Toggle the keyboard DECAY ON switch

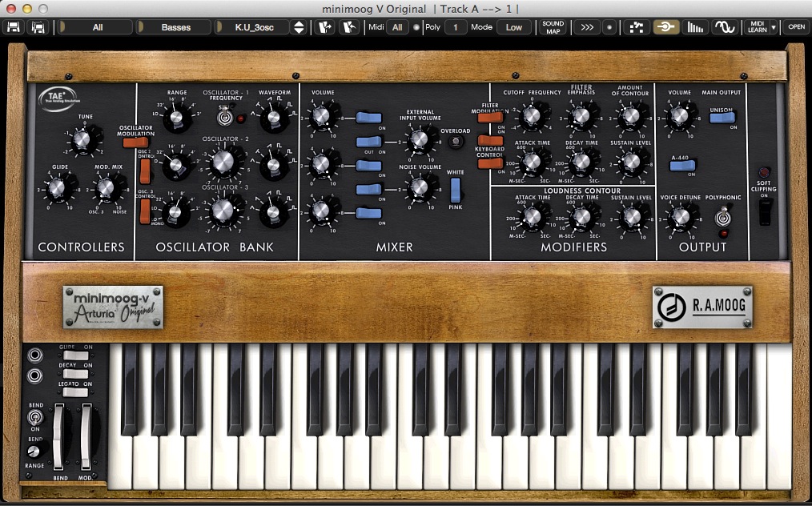pos(75,374)
